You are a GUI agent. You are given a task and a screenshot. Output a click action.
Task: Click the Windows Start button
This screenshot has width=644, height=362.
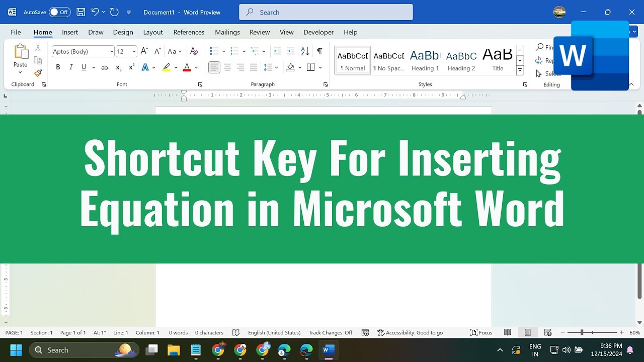[x=16, y=350]
